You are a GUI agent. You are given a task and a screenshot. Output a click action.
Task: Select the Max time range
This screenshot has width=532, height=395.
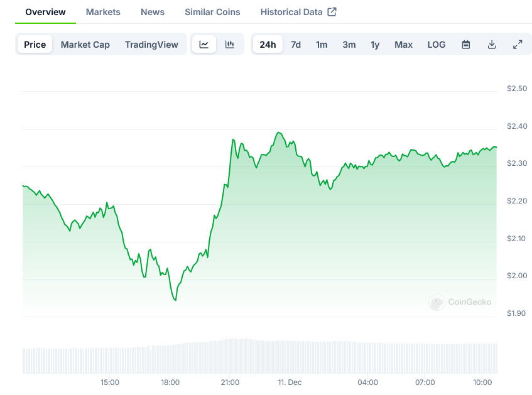[403, 45]
